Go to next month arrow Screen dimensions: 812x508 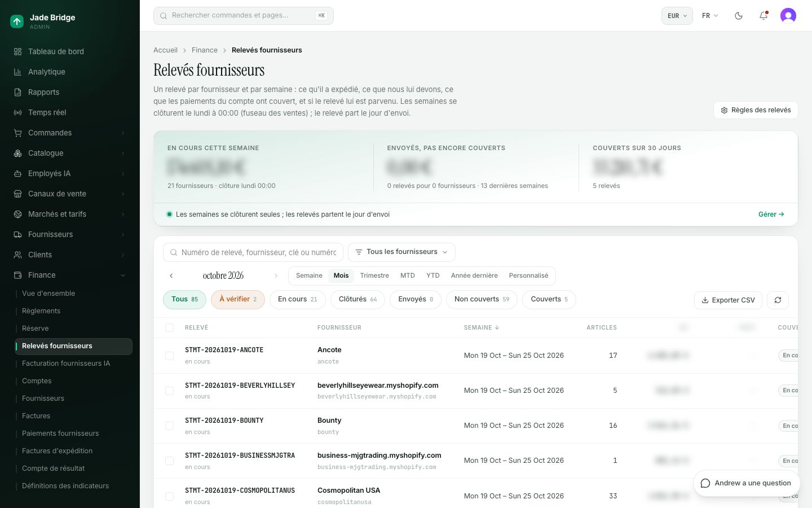[276, 276]
